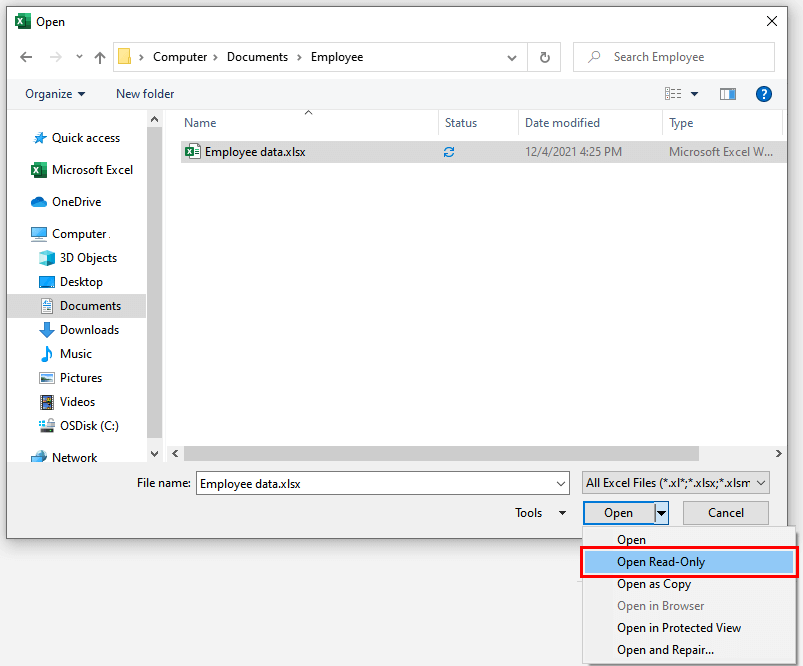
Task: Toggle the preview pane
Action: point(727,93)
